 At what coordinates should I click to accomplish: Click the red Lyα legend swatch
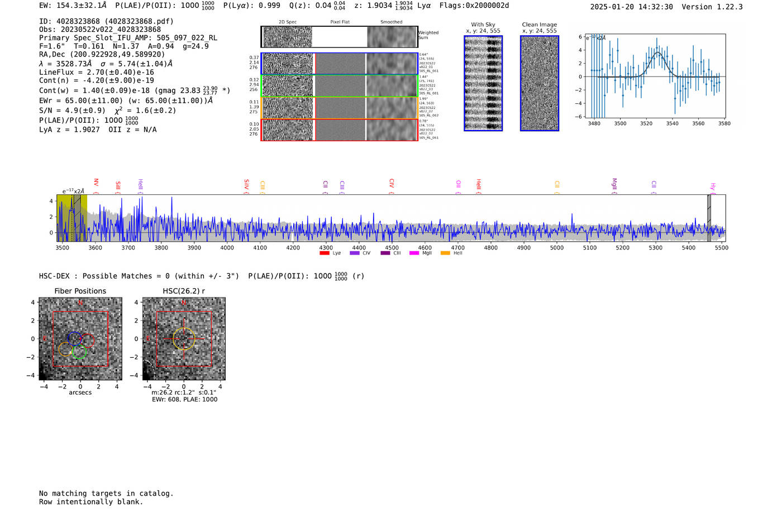pyautogui.click(x=324, y=253)
